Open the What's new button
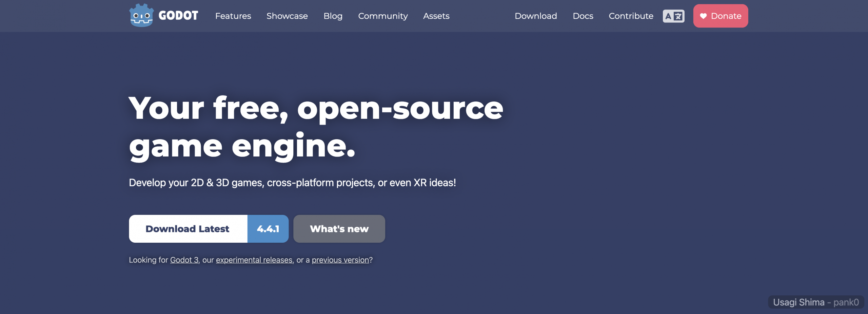This screenshot has height=314, width=868. pos(339,229)
